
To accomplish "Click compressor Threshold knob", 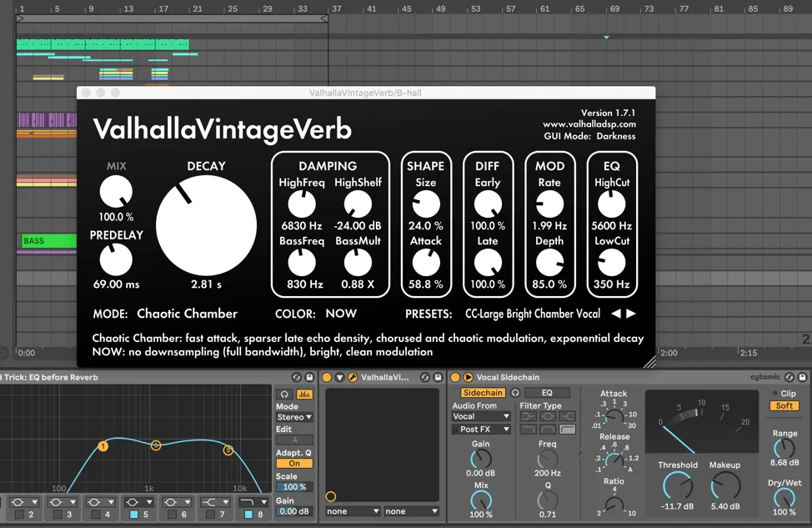I will click(x=677, y=486).
